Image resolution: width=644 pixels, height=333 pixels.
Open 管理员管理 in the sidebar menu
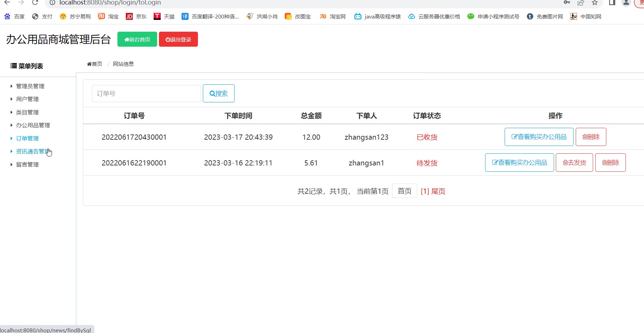point(30,86)
